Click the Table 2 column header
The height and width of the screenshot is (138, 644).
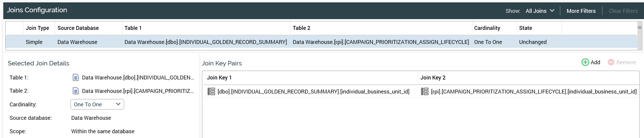pos(301,28)
